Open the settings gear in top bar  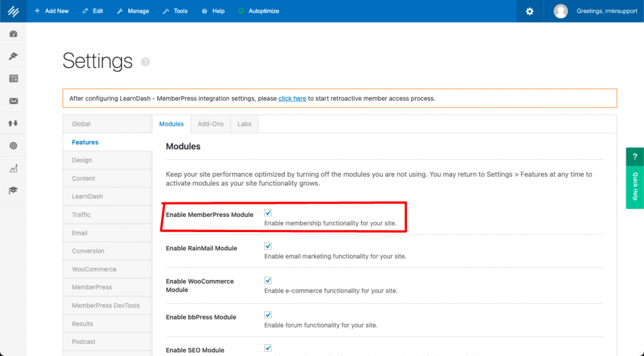click(530, 11)
